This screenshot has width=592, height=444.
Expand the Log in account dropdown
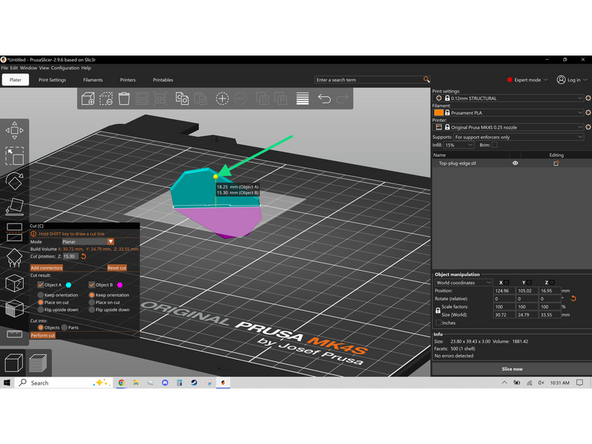[572, 80]
